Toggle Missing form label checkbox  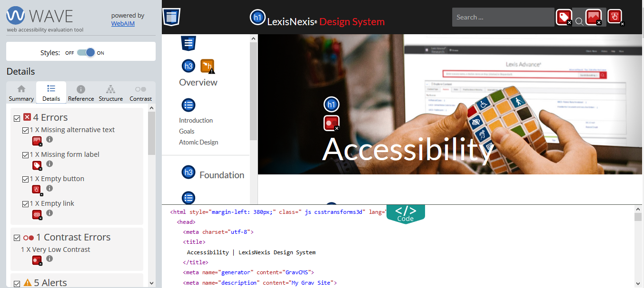pyautogui.click(x=26, y=155)
